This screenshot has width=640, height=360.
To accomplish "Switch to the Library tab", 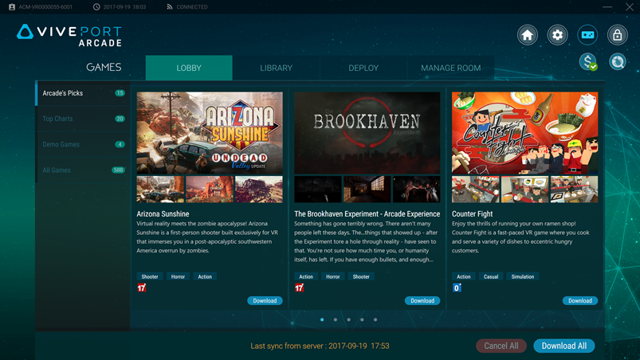I will pyautogui.click(x=276, y=68).
